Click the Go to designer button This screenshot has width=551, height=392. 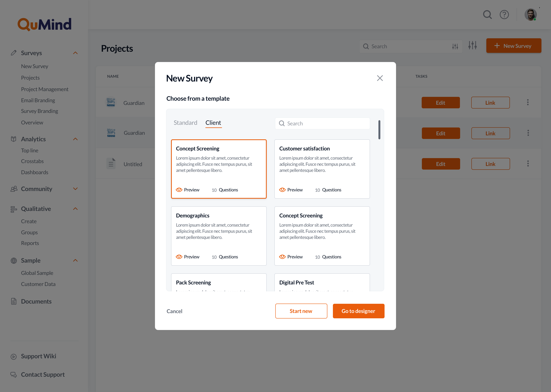tap(359, 311)
